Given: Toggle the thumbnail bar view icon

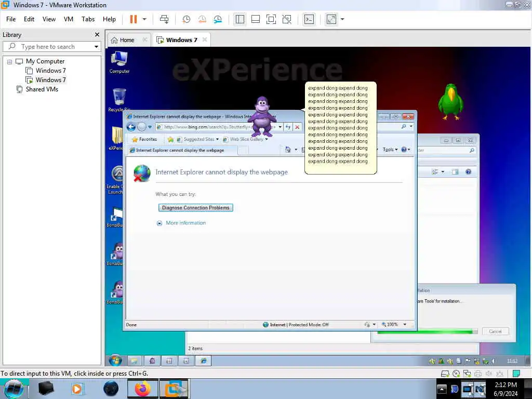Looking at the screenshot, I should tap(256, 19).
